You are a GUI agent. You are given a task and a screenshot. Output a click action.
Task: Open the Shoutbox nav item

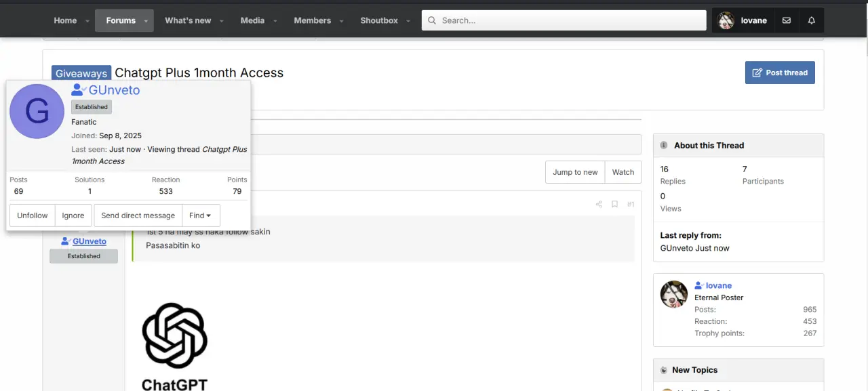(379, 20)
